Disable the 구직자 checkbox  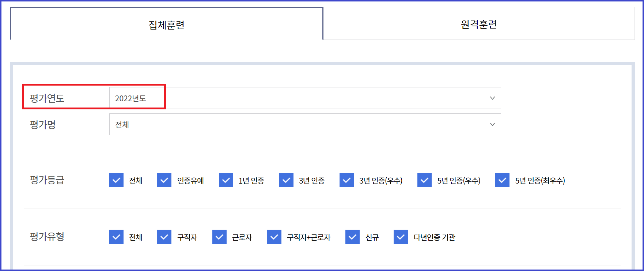click(164, 237)
